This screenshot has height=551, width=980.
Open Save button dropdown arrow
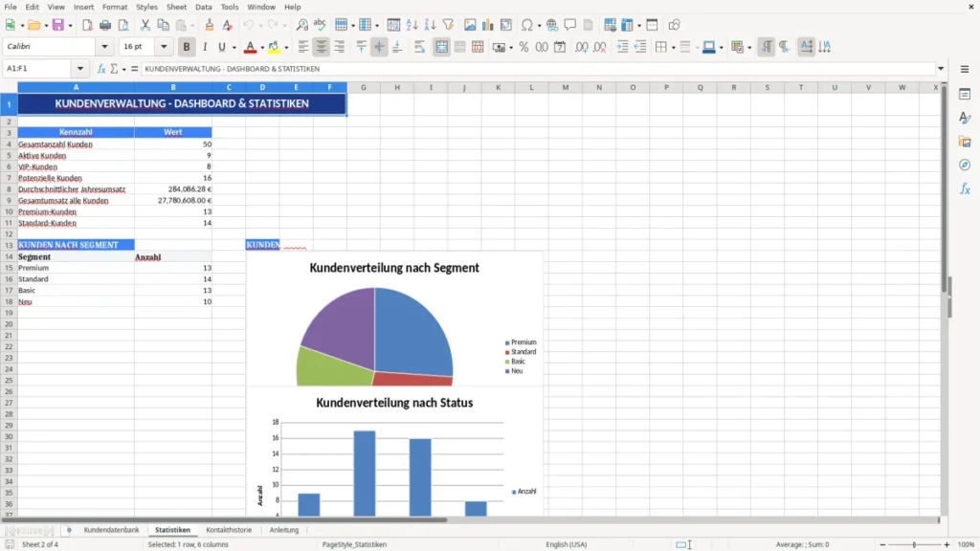(x=70, y=26)
